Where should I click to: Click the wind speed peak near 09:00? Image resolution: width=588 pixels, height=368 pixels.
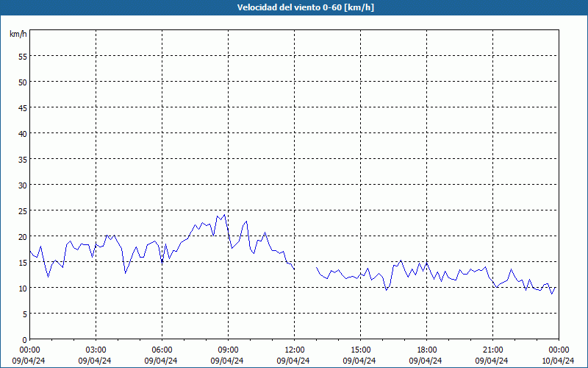(x=224, y=215)
